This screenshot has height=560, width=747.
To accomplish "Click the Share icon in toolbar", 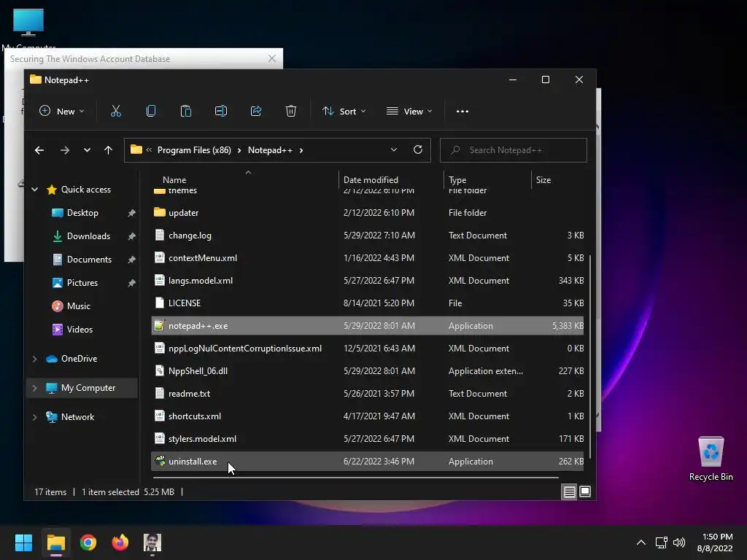I will [256, 111].
